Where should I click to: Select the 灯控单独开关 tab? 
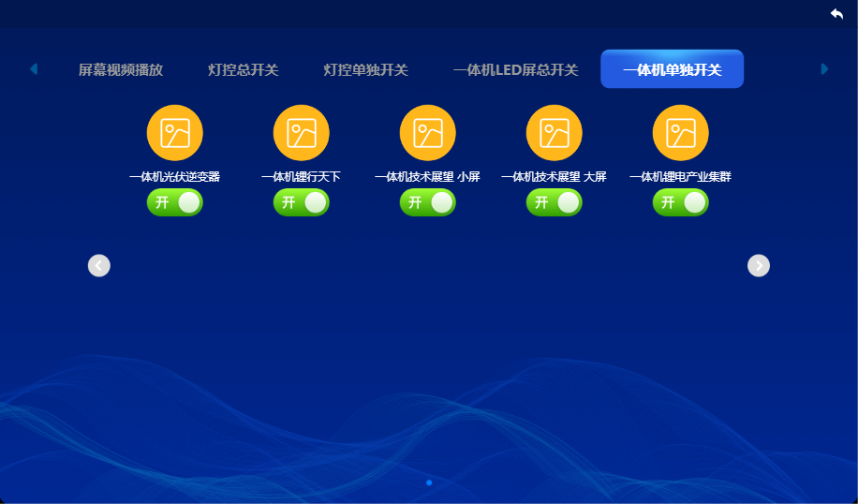pyautogui.click(x=365, y=70)
